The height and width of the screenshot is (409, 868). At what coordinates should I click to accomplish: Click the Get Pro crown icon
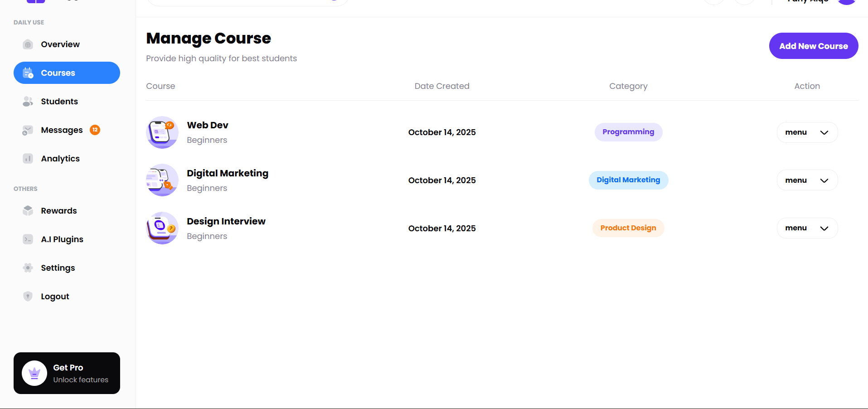[x=34, y=373]
